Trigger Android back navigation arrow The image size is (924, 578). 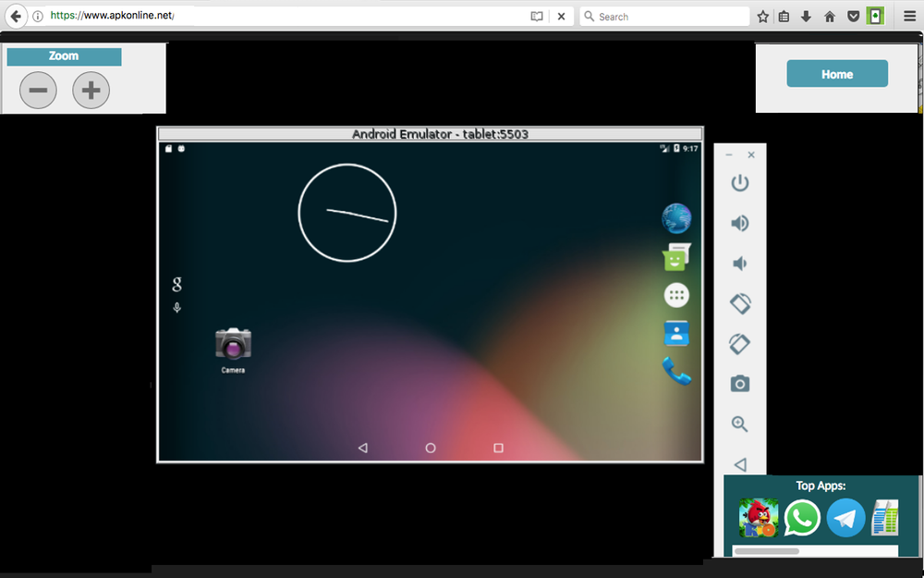pos(362,448)
